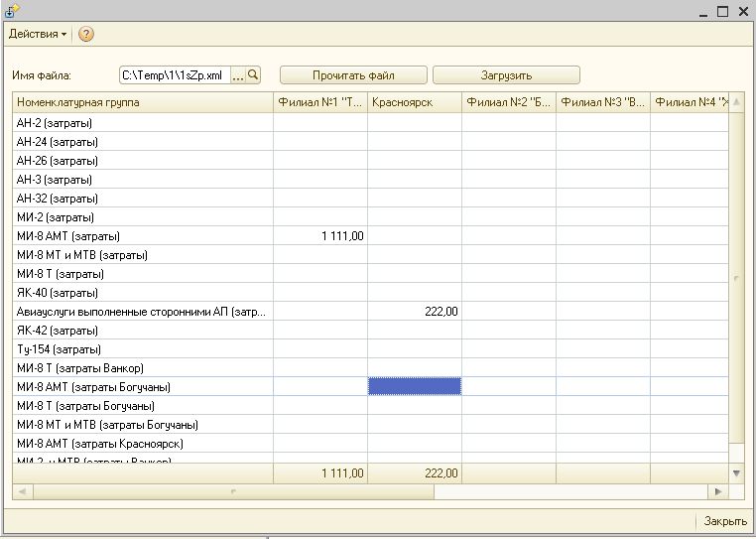Click the vertical scrollbar up arrow

point(736,102)
